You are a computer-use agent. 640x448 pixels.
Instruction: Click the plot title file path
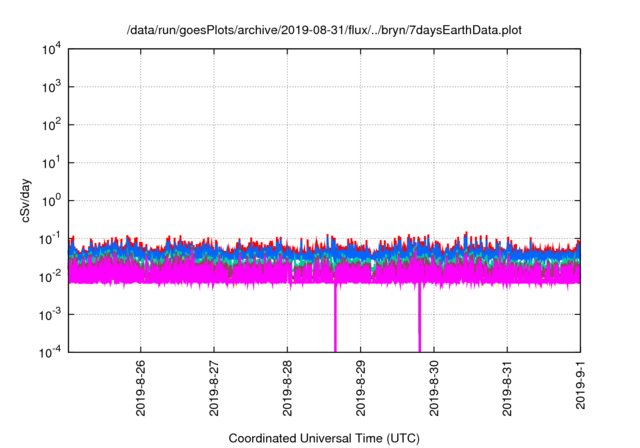click(324, 30)
